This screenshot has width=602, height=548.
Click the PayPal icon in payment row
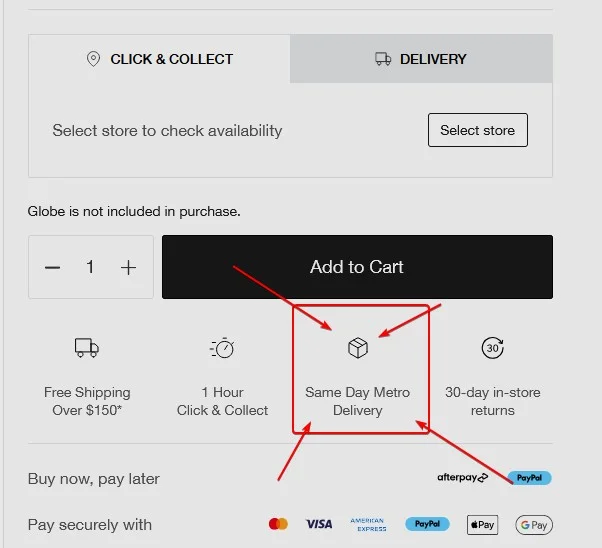(x=427, y=524)
